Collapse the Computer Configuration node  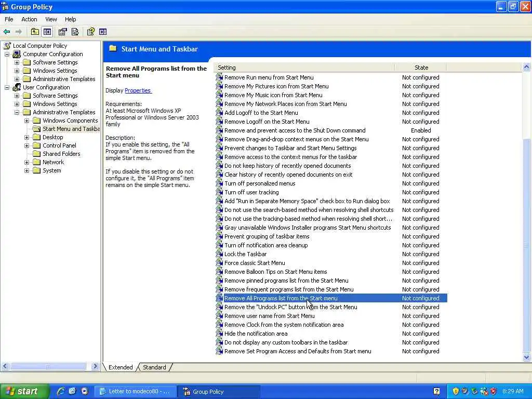tap(7, 54)
